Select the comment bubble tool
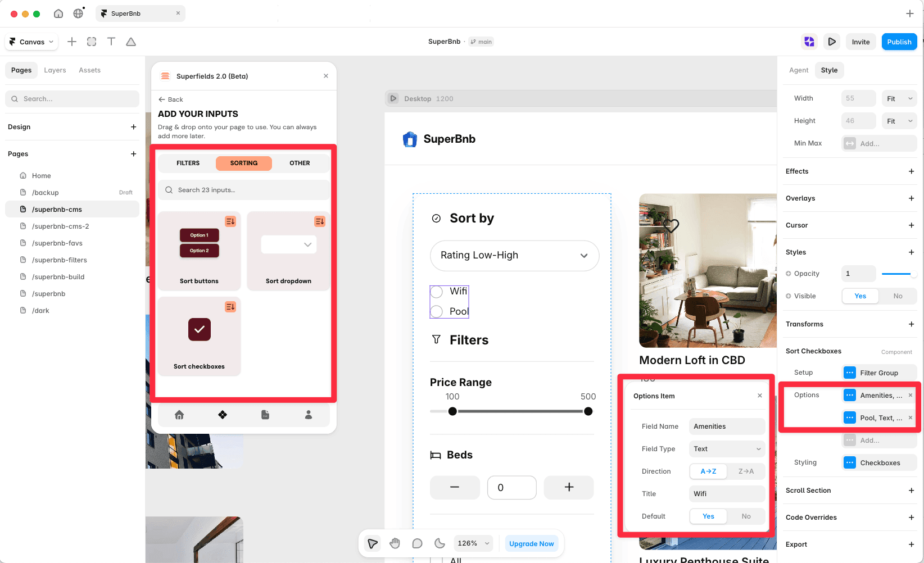 [417, 543]
